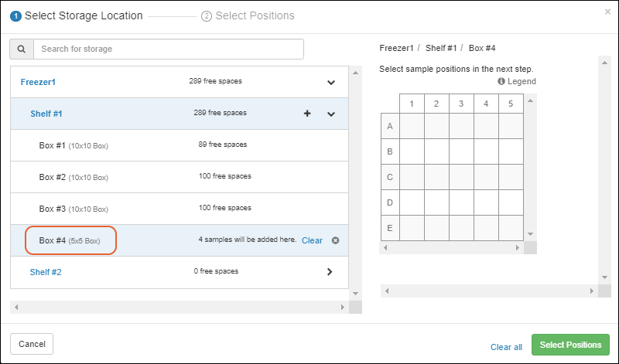Click the plus icon on Shelf #1

coord(307,114)
